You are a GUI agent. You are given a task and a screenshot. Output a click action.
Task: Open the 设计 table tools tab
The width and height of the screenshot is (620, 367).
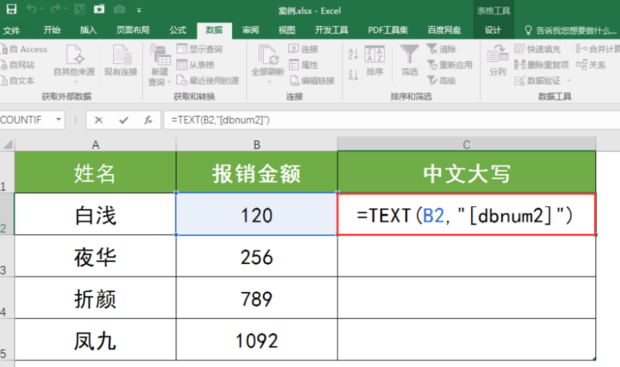[493, 30]
